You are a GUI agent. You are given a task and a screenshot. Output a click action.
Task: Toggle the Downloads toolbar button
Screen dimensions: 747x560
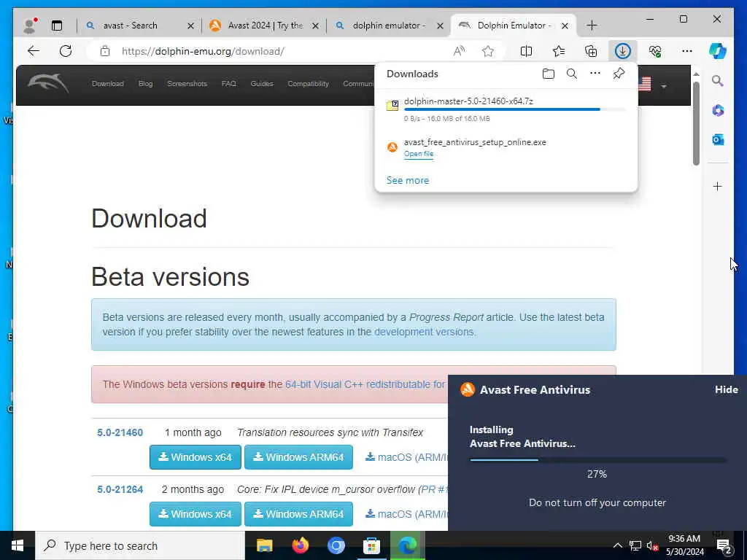click(623, 51)
